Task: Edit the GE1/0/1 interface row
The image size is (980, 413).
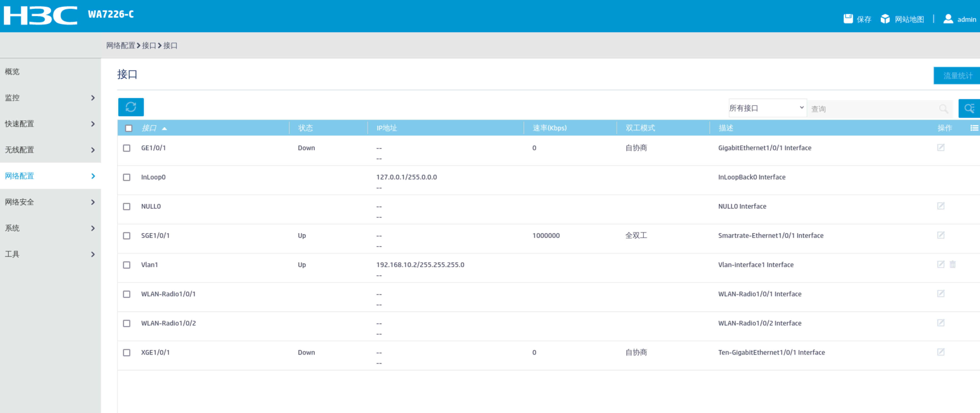Action: [x=940, y=148]
